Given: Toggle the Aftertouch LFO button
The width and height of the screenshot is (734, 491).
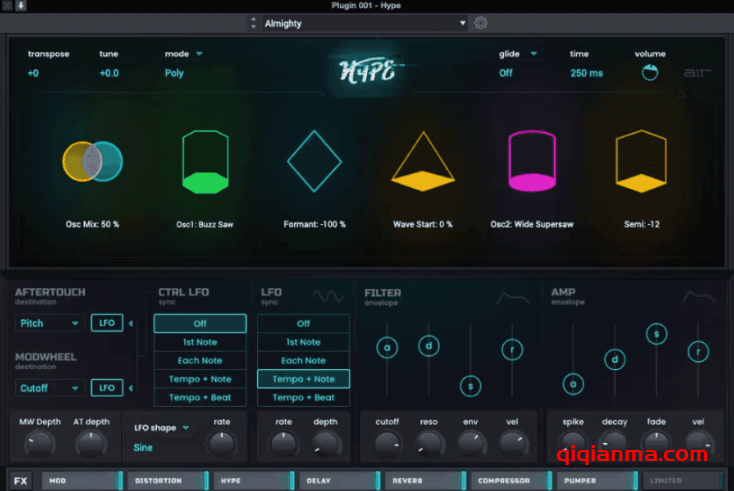Looking at the screenshot, I should click(x=105, y=323).
